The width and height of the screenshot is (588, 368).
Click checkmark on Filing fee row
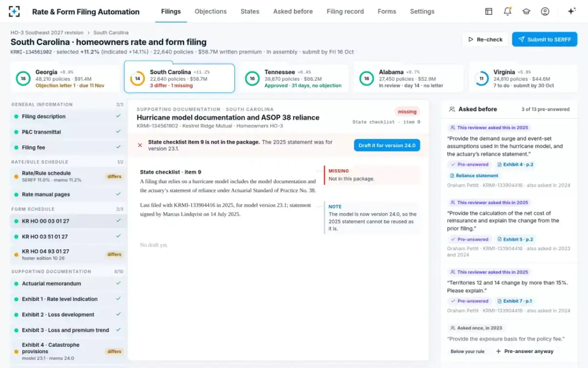pyautogui.click(x=118, y=147)
